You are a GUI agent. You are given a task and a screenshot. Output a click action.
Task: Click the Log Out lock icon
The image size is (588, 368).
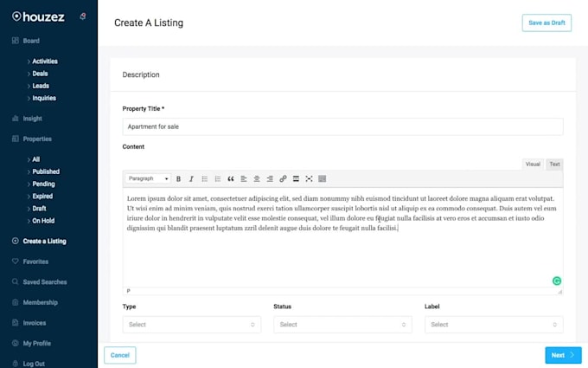tap(15, 364)
